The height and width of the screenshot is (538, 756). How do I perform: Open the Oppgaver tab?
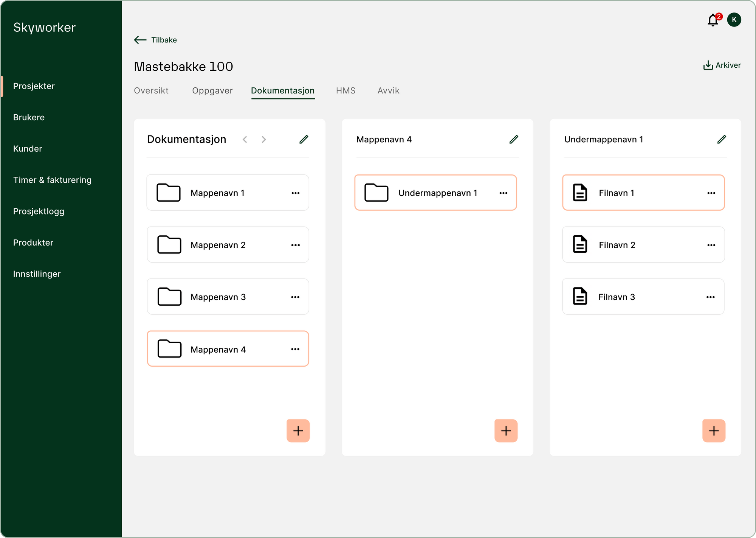[x=212, y=91]
